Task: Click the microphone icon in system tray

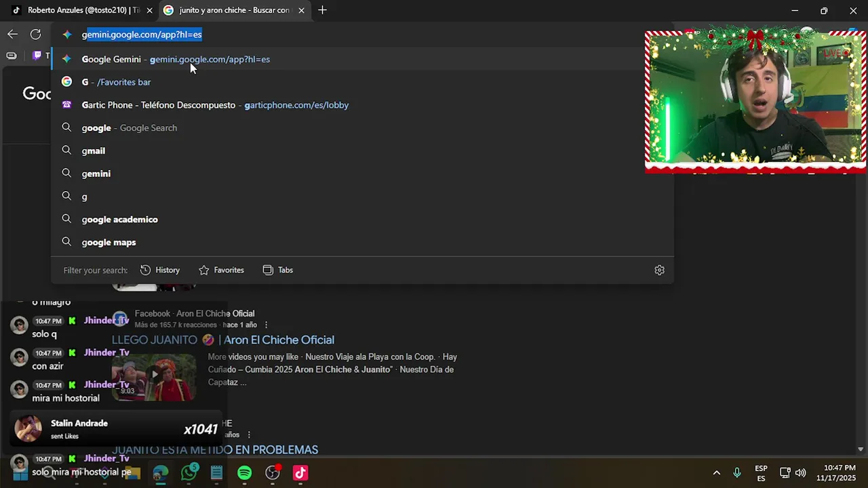Action: [737, 473]
